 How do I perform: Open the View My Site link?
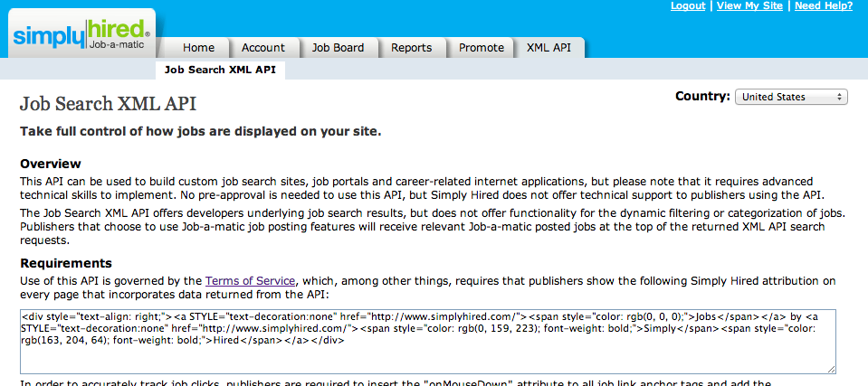(749, 5)
